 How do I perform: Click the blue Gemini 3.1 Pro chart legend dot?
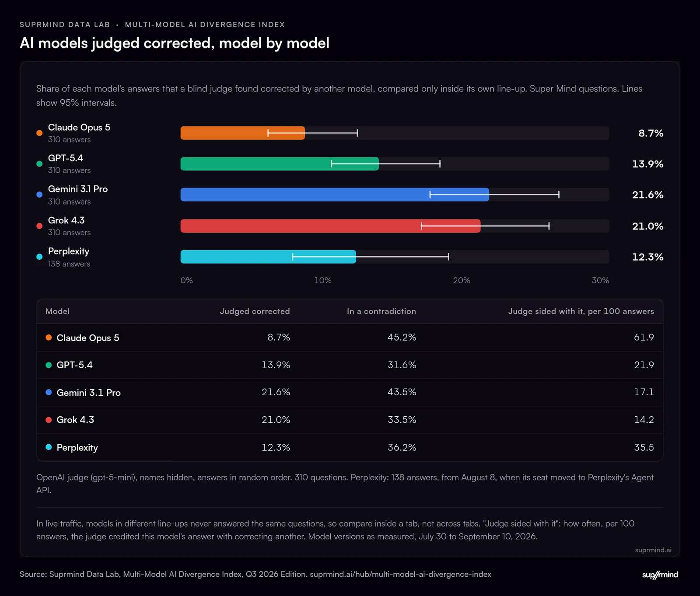(x=39, y=195)
